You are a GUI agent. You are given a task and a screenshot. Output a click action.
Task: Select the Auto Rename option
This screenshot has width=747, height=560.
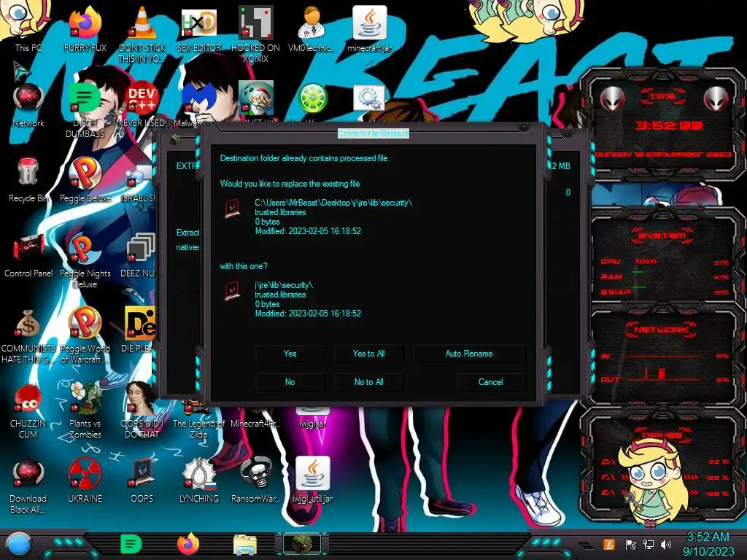click(x=469, y=354)
